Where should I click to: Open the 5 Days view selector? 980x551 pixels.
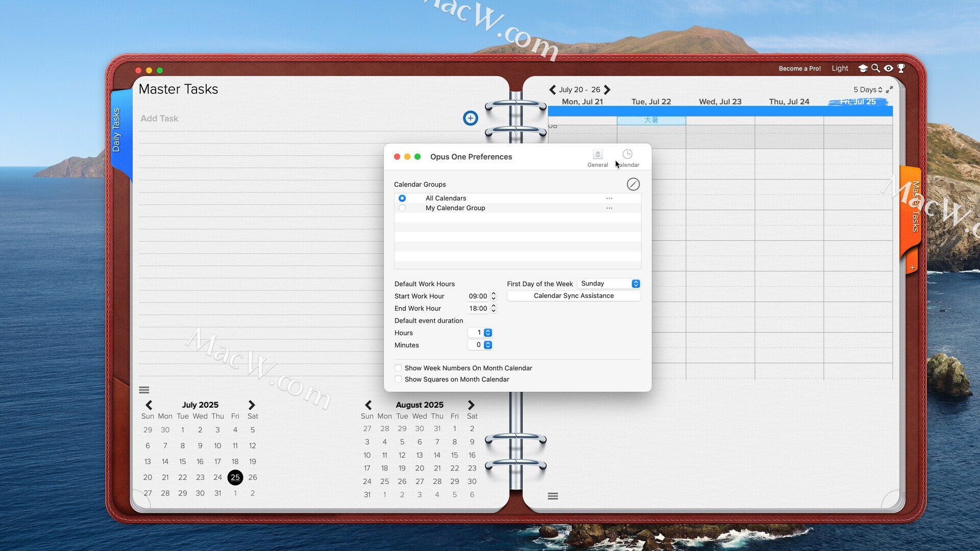[868, 89]
